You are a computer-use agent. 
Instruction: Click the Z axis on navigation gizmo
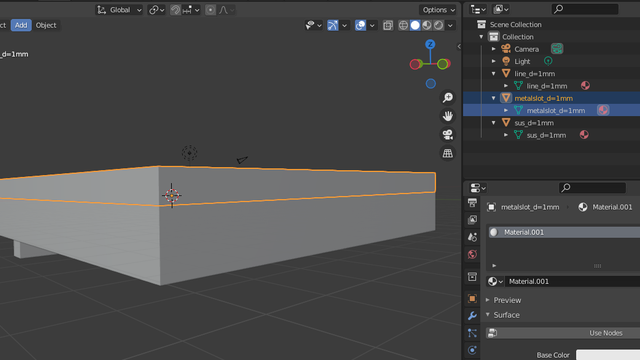pyautogui.click(x=430, y=44)
